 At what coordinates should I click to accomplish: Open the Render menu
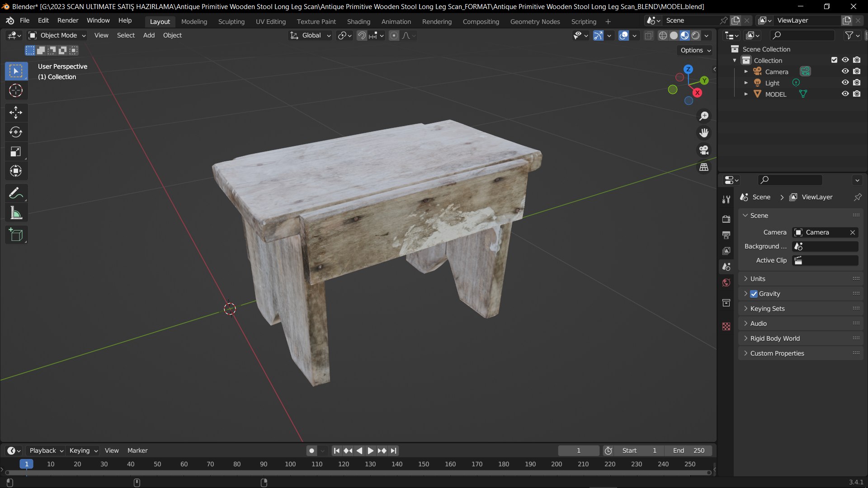[x=68, y=20]
